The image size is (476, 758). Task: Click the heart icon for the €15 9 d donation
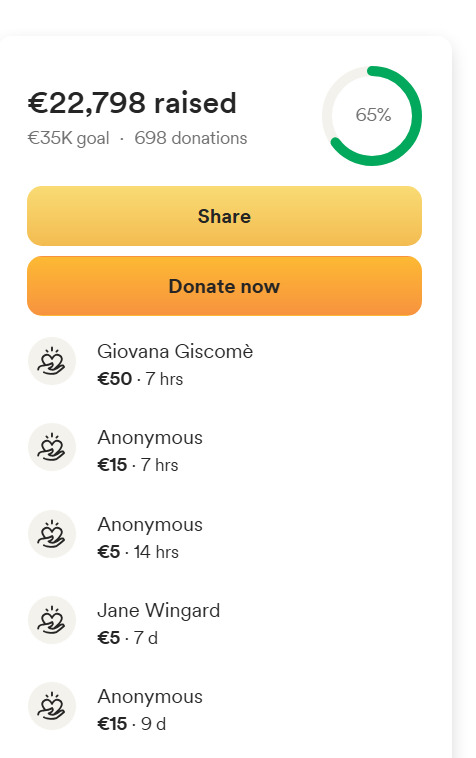[x=52, y=706]
